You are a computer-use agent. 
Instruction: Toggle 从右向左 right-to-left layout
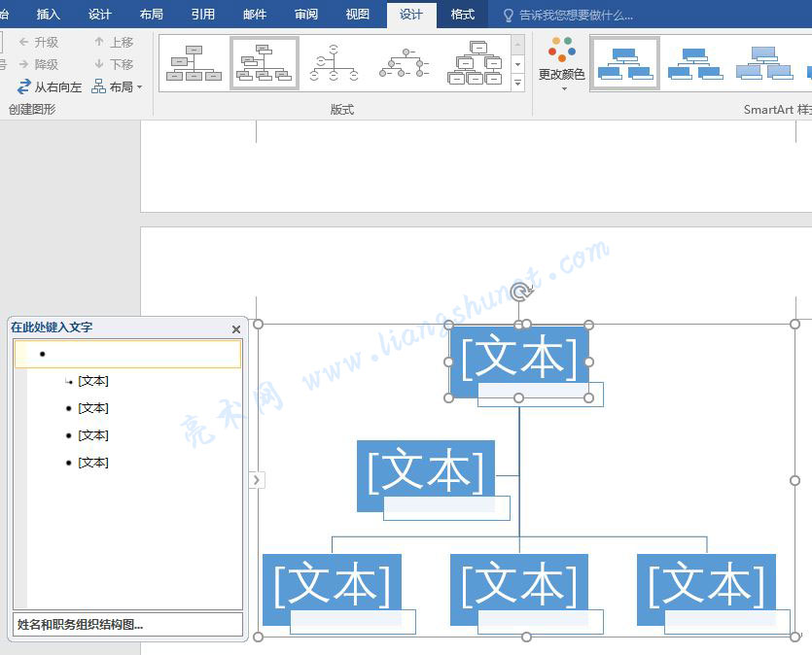(x=50, y=86)
